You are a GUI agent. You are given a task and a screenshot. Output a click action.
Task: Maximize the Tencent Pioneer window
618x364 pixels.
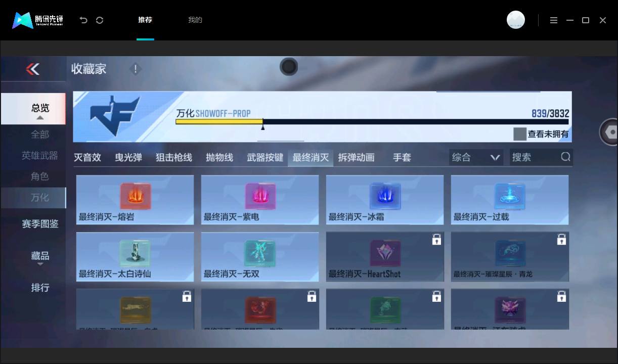pyautogui.click(x=586, y=20)
